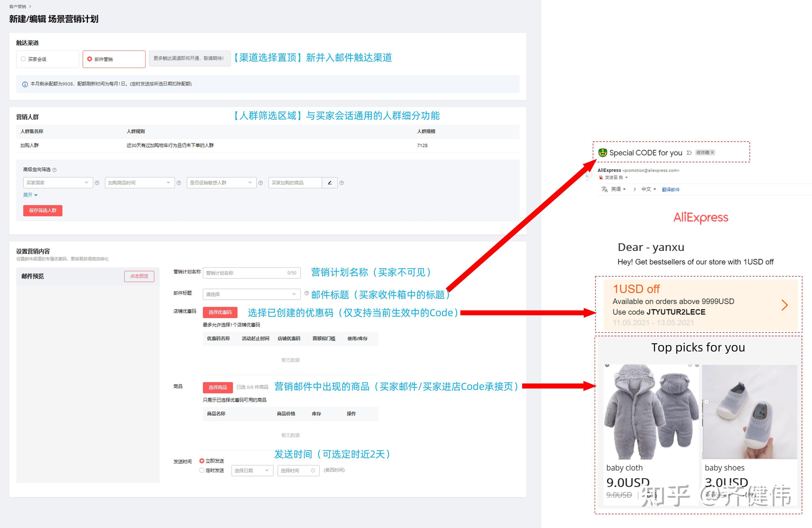
Task: Open the 是否促销敏感人群 dropdown
Action: pos(222,183)
